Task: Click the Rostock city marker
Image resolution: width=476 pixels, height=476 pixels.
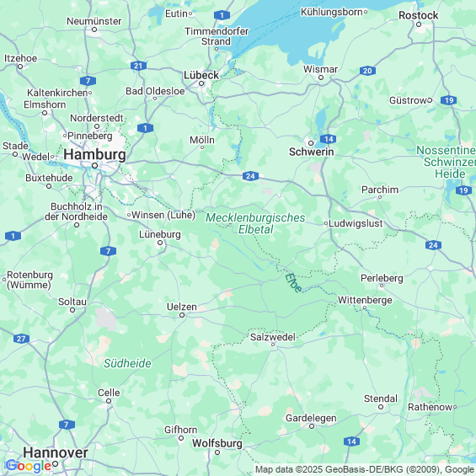Action: [x=419, y=24]
